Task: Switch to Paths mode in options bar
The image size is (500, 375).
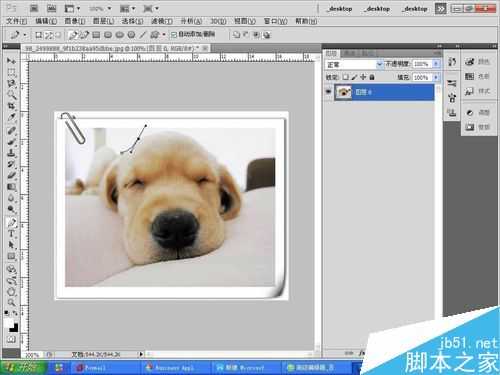Action: pyautogui.click(x=49, y=35)
